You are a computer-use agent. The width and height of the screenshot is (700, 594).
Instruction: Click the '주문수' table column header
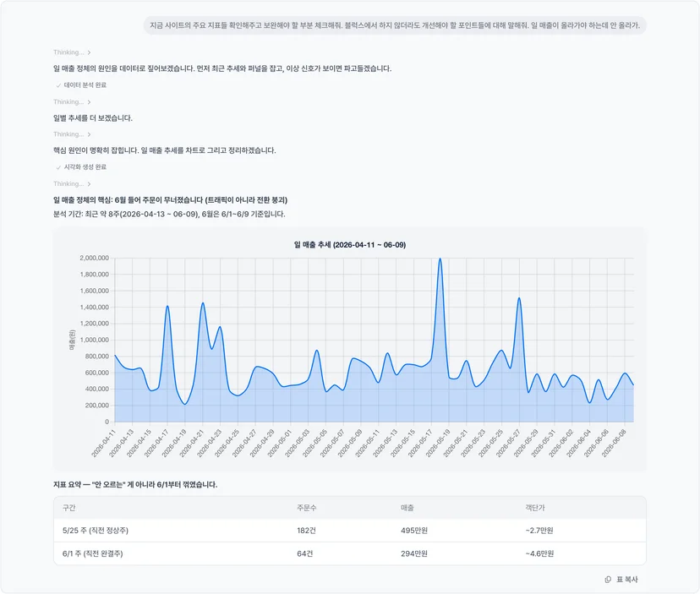[307, 508]
